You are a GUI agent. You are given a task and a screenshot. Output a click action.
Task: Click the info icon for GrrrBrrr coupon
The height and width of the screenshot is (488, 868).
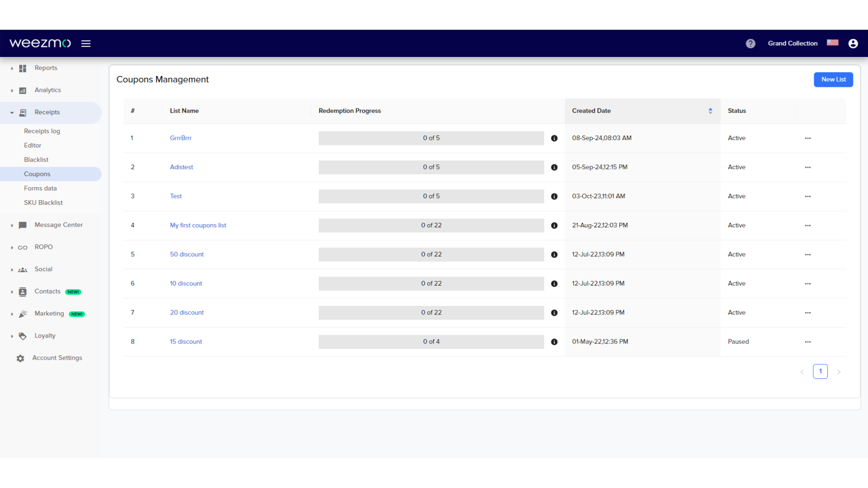tap(554, 138)
